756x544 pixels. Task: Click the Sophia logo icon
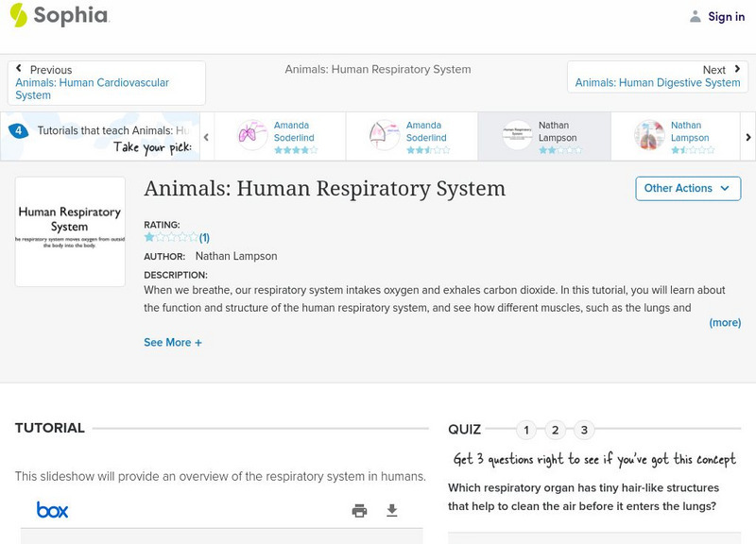coord(19,15)
